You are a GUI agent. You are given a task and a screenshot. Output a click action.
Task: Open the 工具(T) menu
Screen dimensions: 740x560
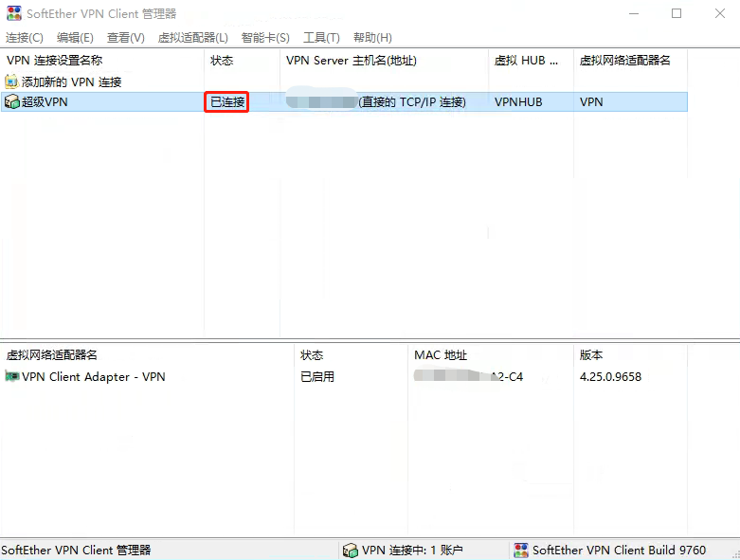pyautogui.click(x=321, y=38)
